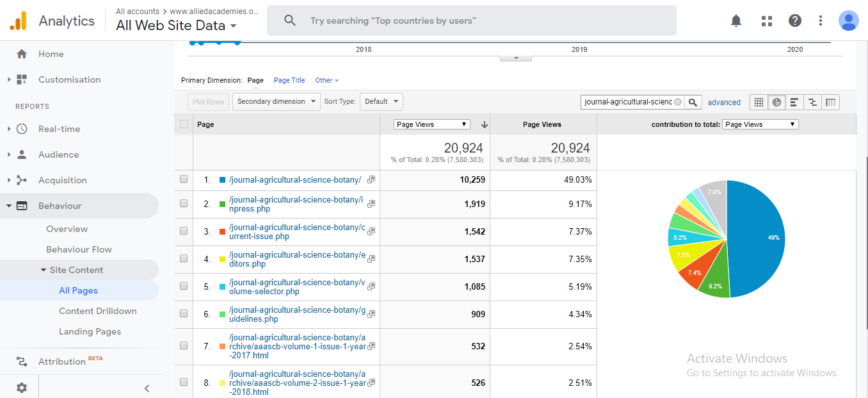Image resolution: width=868 pixels, height=398 pixels.
Task: Click the large blue pie chart slice
Action: (759, 237)
